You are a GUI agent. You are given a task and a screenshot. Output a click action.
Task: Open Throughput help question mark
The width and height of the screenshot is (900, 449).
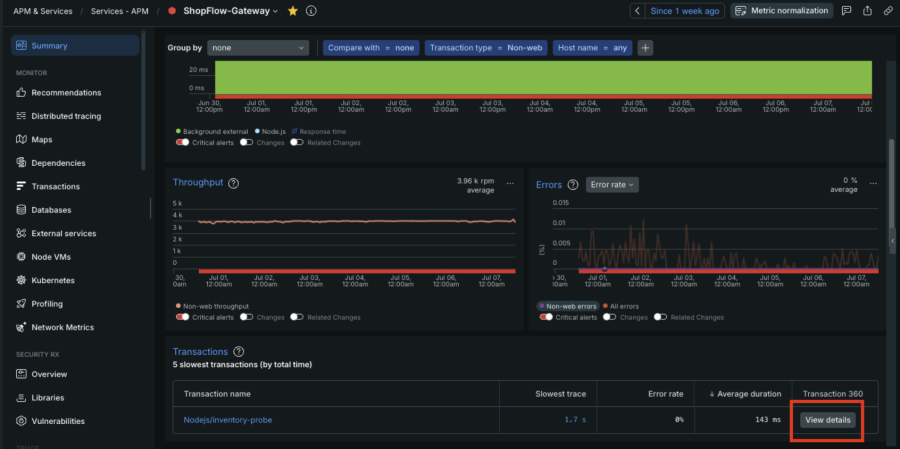coord(234,183)
